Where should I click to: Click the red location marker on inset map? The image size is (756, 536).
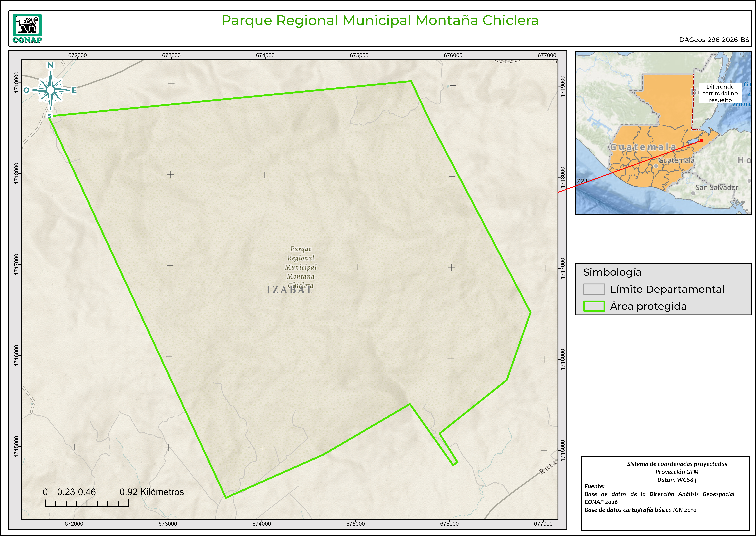(x=702, y=140)
